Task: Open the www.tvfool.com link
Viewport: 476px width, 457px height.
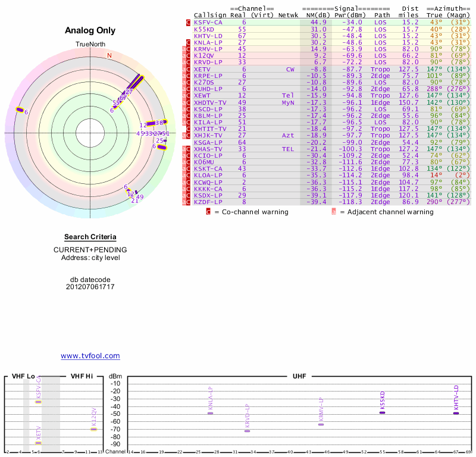Action: [x=90, y=356]
